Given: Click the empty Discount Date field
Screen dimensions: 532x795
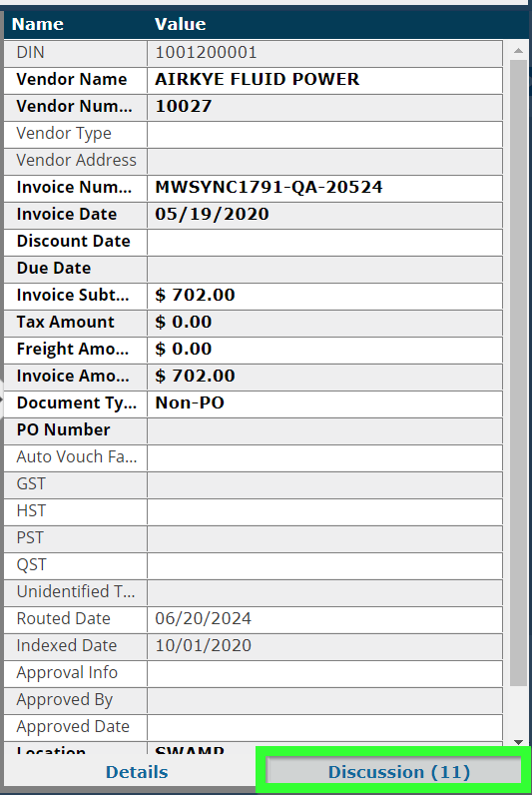Looking at the screenshot, I should pos(324,242).
